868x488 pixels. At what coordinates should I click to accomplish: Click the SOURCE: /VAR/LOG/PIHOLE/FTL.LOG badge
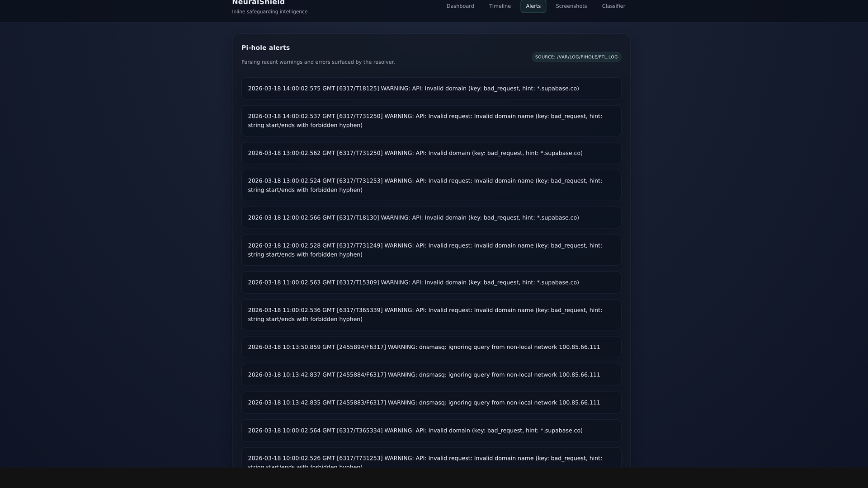tap(576, 57)
